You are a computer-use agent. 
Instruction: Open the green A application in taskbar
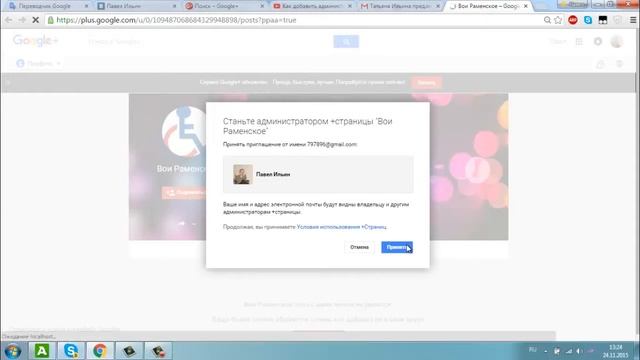[x=42, y=351]
